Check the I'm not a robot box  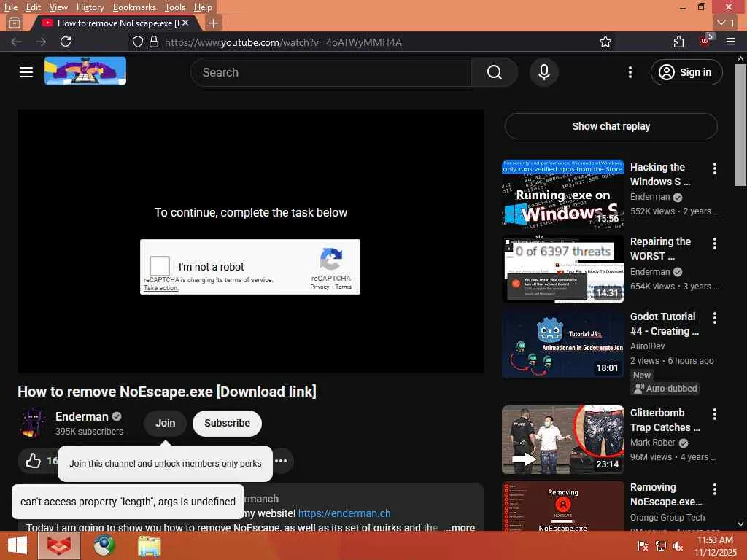(160, 265)
